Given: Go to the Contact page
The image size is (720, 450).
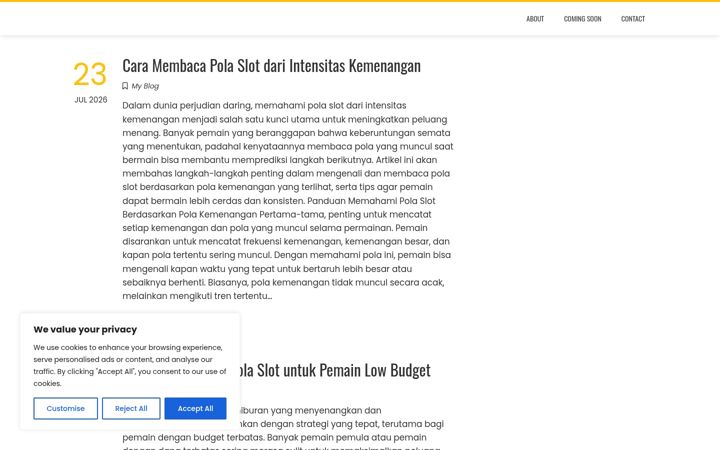Looking at the screenshot, I should tap(633, 19).
